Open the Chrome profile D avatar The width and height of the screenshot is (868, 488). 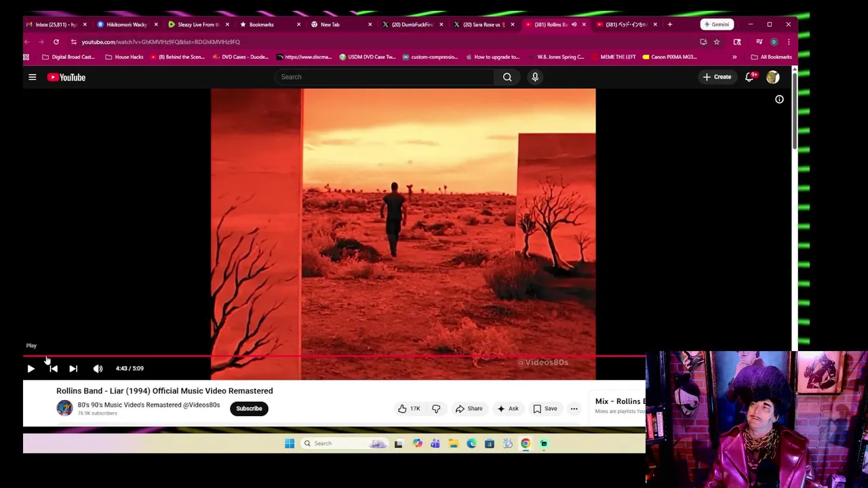774,42
